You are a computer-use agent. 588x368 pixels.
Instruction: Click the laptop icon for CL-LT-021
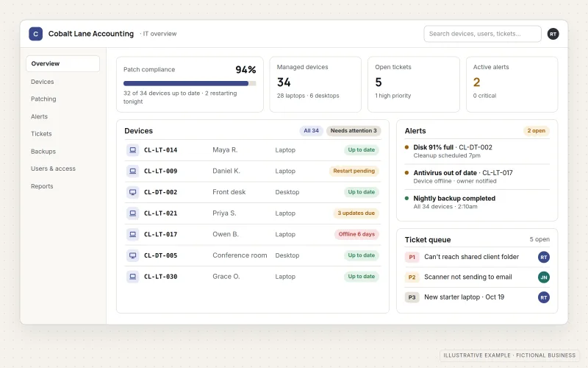coord(133,213)
